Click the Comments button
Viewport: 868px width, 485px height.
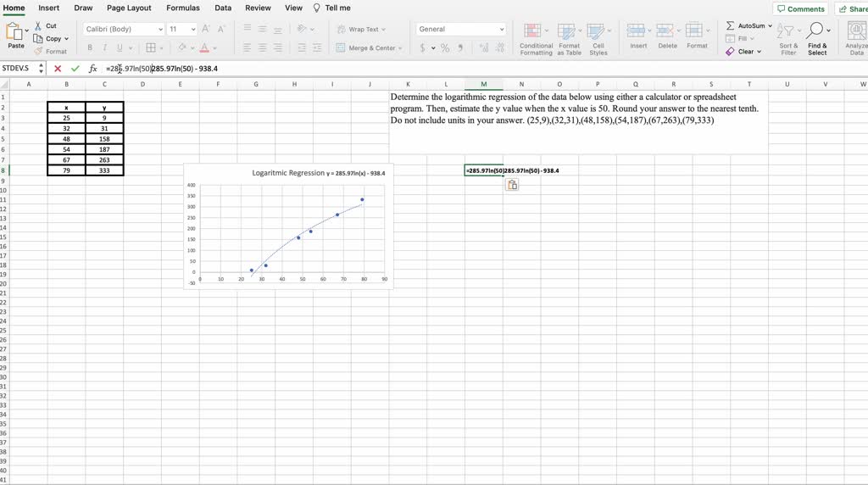pos(800,8)
